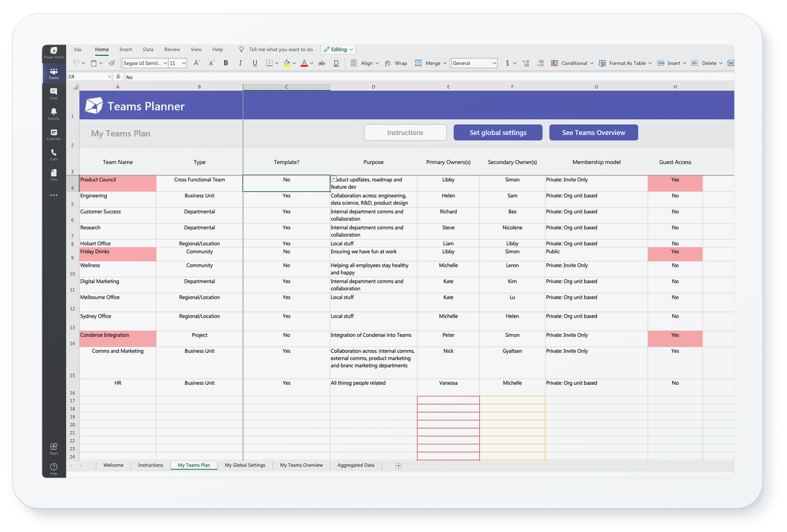787x532 pixels.
Task: Open the Activity bell icon
Action: [x=54, y=114]
